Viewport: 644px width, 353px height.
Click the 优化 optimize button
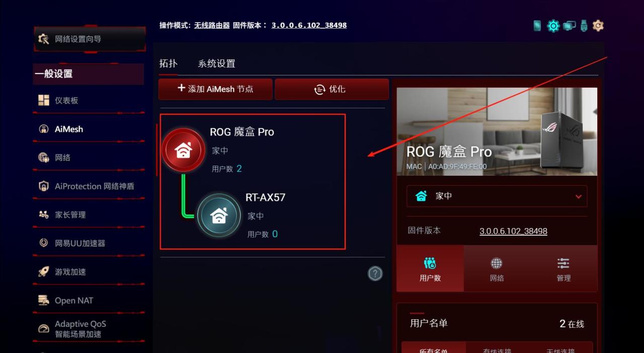pos(332,89)
